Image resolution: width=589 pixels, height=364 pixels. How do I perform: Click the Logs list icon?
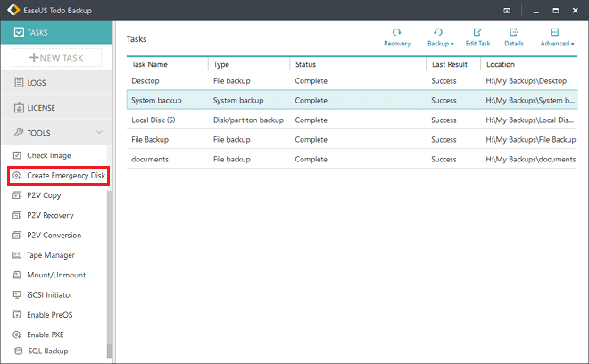tap(19, 82)
